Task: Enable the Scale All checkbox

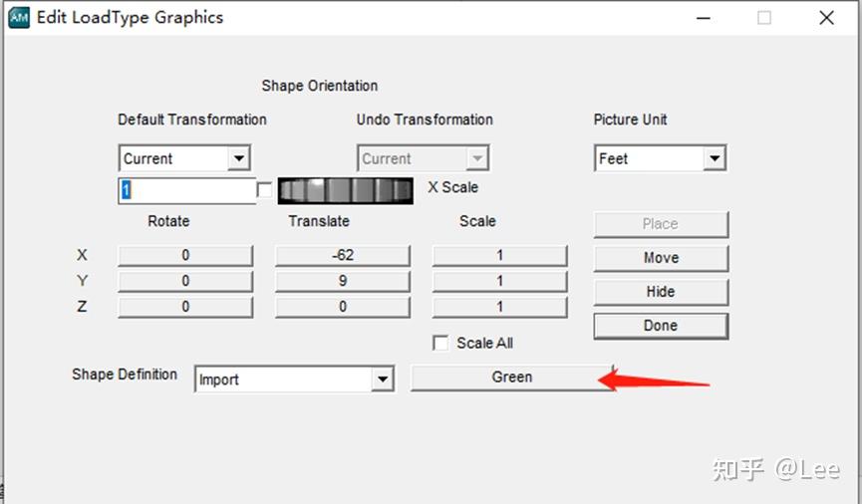Action: click(440, 343)
